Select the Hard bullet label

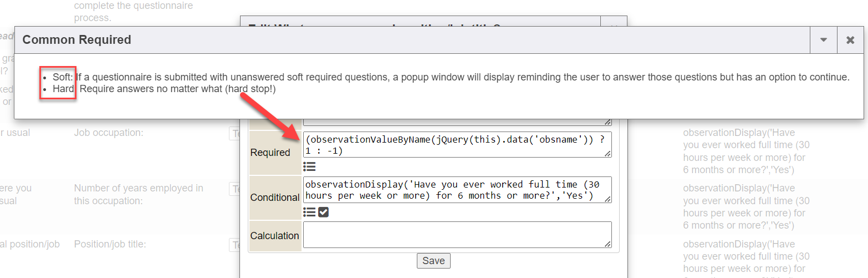[x=63, y=88]
